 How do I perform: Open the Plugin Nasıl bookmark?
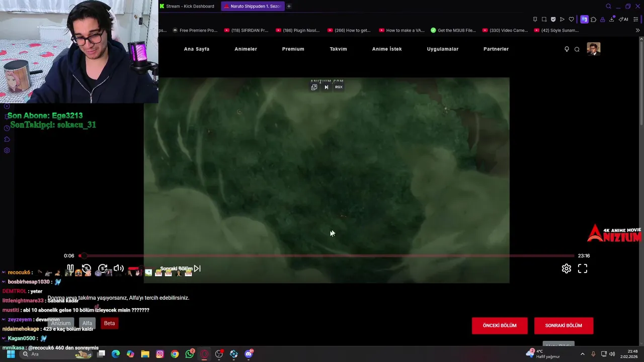pyautogui.click(x=298, y=30)
